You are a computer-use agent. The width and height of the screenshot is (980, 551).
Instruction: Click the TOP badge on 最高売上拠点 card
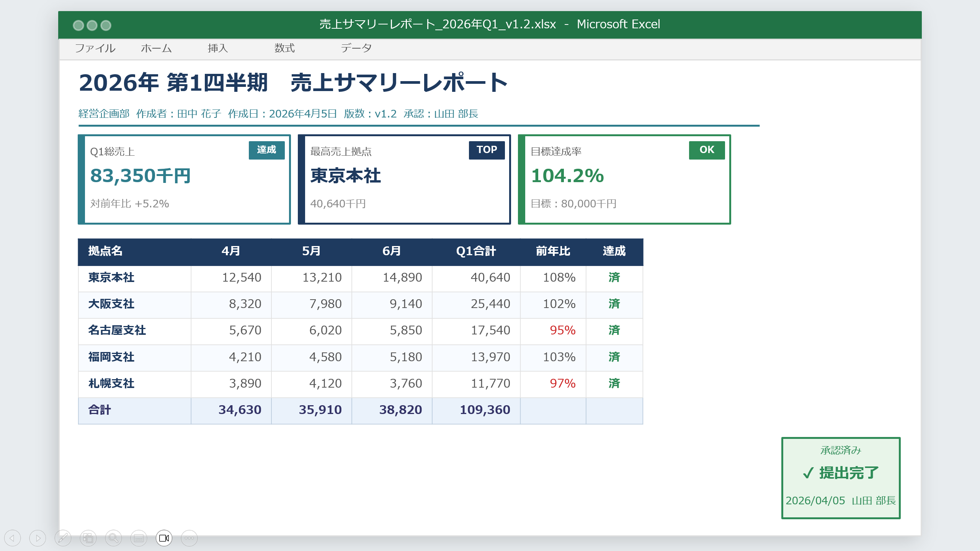(x=487, y=150)
